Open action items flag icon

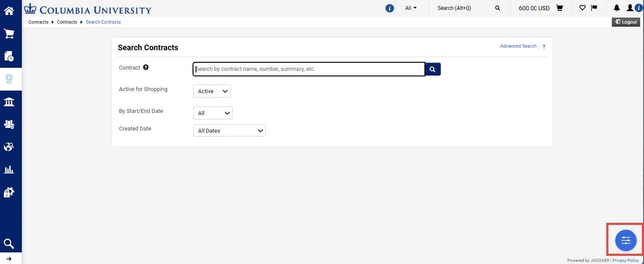click(x=594, y=8)
